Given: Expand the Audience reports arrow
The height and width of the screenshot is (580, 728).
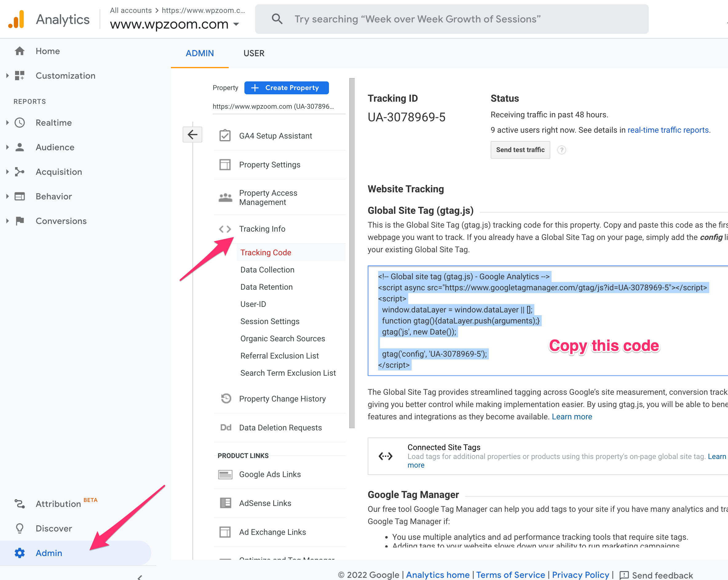Looking at the screenshot, I should tap(7, 147).
